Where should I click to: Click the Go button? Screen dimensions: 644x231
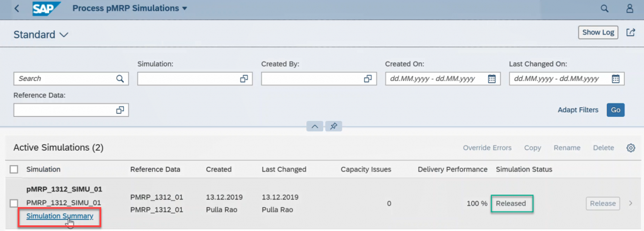(x=615, y=110)
